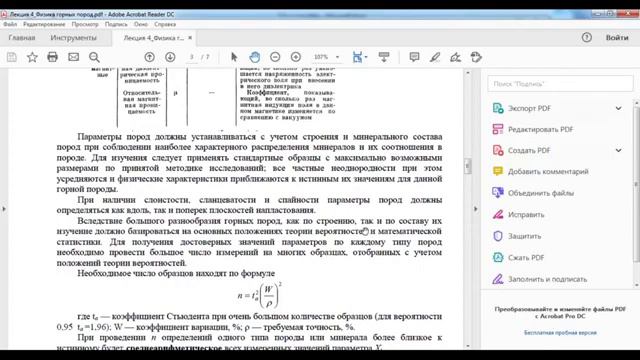
Task: Expand the left navigation pane arrow
Action: [4, 209]
